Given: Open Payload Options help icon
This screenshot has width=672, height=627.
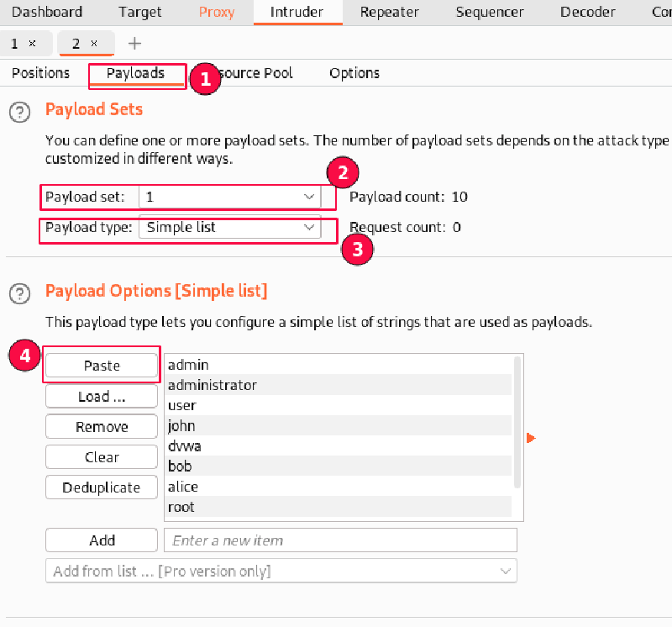Looking at the screenshot, I should click(18, 293).
